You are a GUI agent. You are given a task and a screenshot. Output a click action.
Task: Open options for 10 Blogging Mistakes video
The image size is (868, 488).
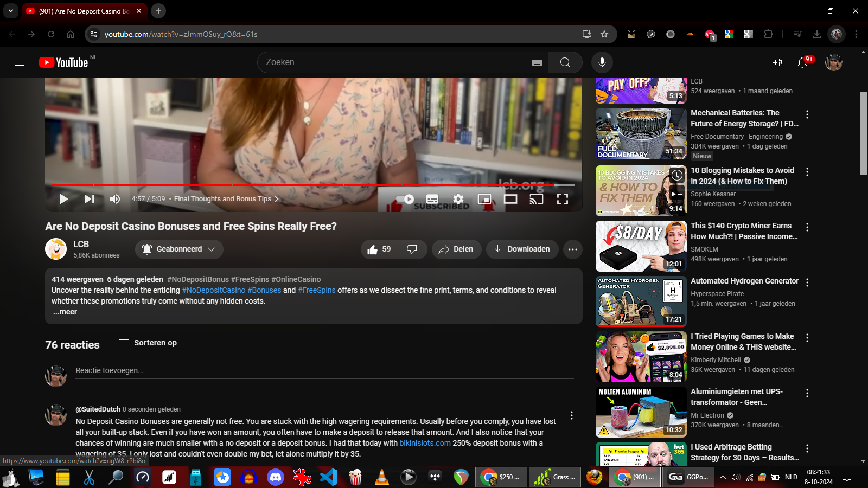tap(807, 172)
